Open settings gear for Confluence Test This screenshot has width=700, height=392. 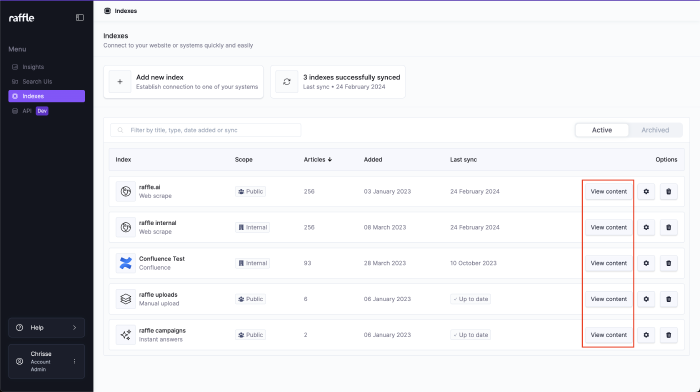point(646,263)
